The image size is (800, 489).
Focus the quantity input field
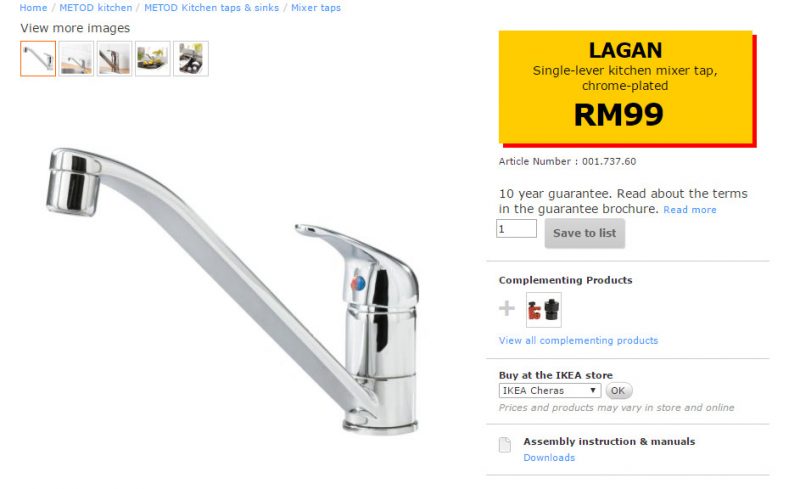coord(516,229)
